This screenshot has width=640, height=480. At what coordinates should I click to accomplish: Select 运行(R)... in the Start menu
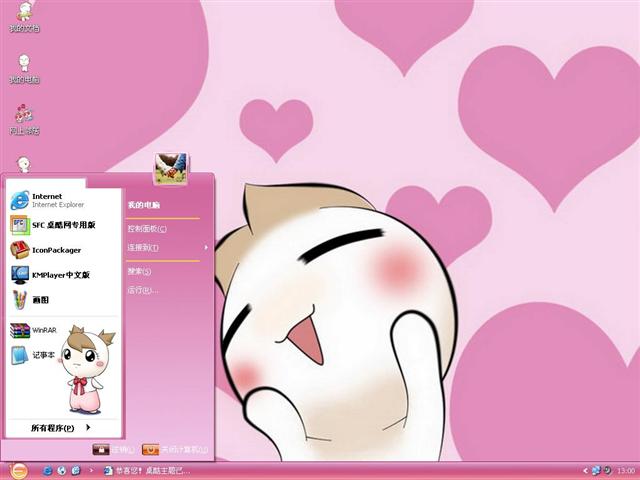pyautogui.click(x=142, y=290)
